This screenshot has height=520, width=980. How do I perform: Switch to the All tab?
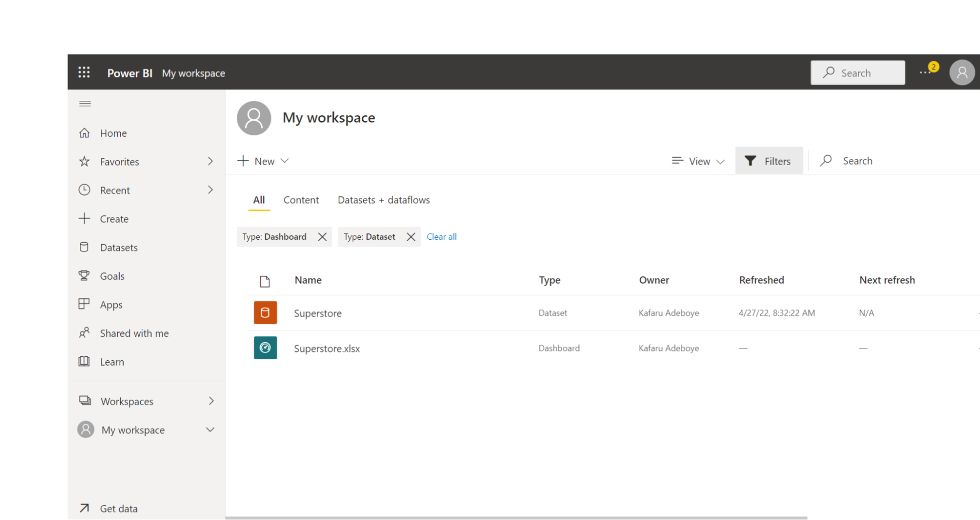(x=259, y=200)
